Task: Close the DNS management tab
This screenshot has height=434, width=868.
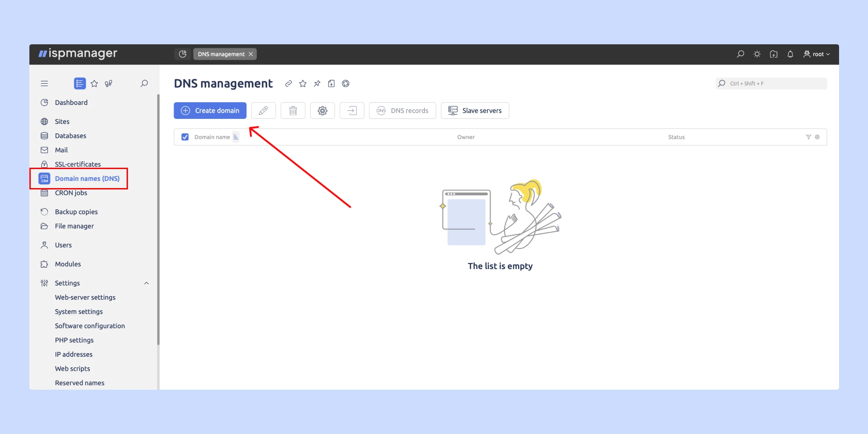Action: tap(251, 54)
